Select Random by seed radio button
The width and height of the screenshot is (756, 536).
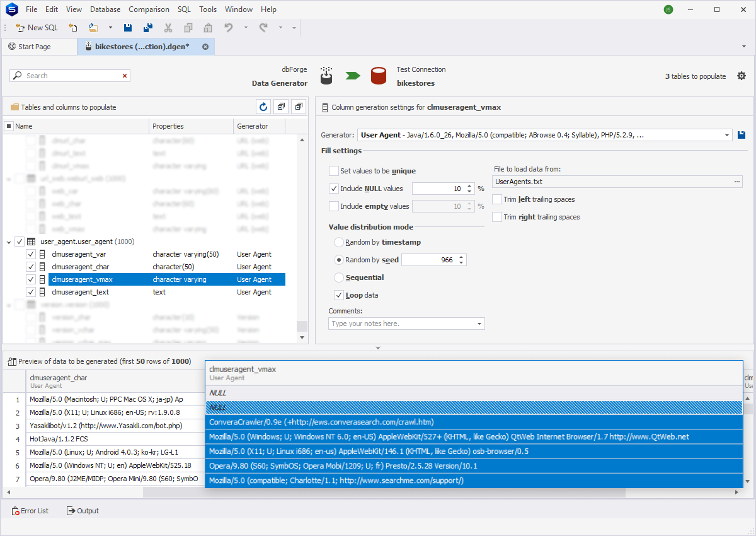(339, 260)
